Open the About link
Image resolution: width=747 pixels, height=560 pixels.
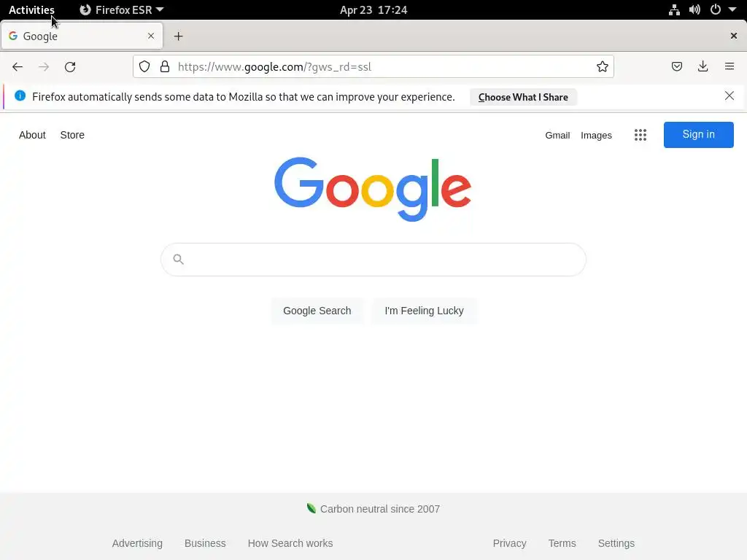point(32,135)
